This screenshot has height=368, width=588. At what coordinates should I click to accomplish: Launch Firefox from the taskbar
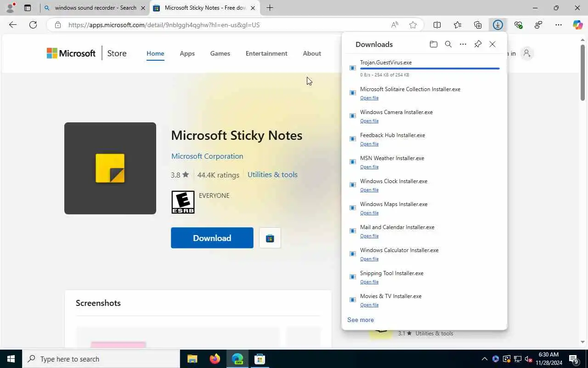pos(215,359)
